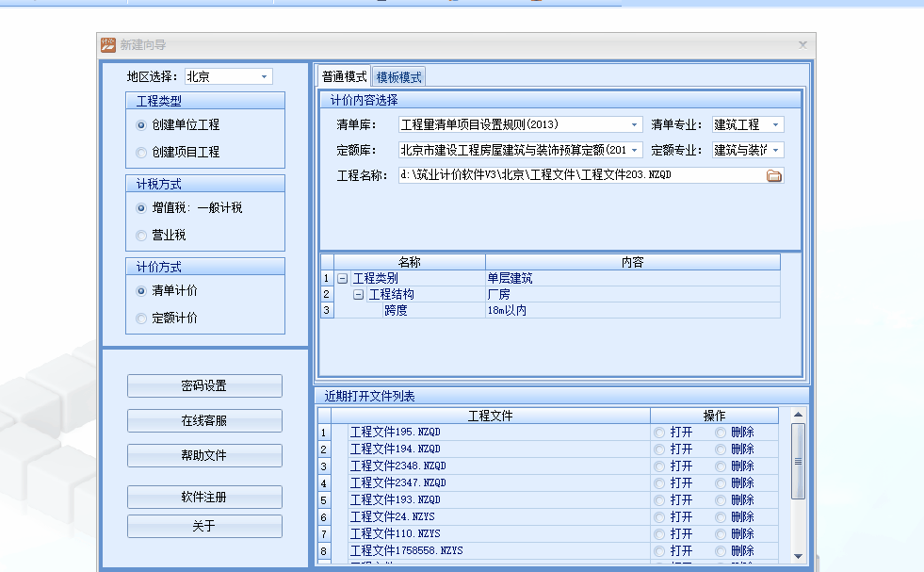This screenshot has height=572, width=924.
Task: Switch to the 普通模式 tab
Action: (x=344, y=77)
